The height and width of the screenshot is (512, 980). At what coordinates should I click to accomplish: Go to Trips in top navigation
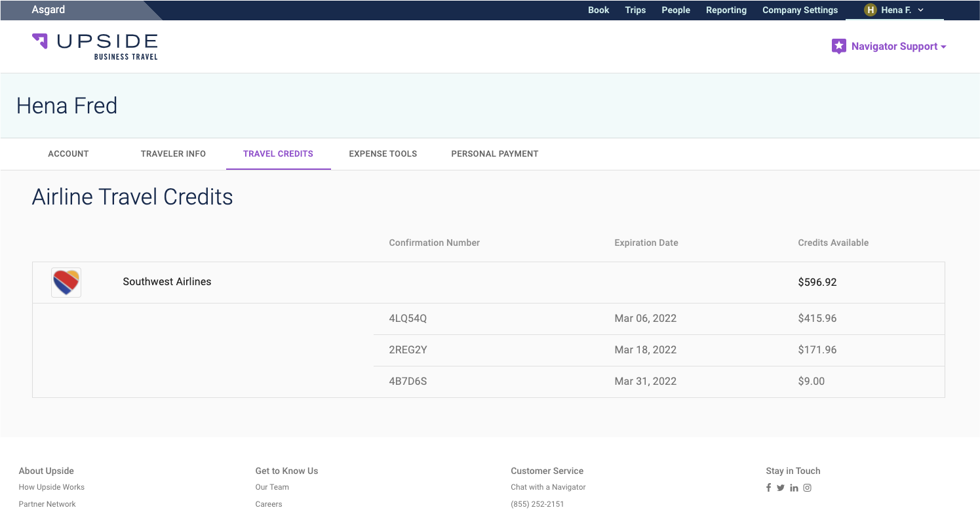pyautogui.click(x=635, y=10)
